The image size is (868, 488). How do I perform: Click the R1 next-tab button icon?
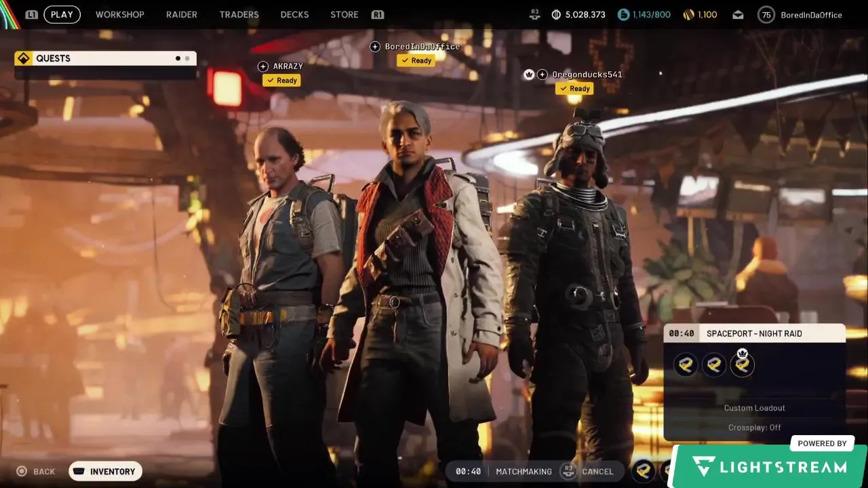378,14
